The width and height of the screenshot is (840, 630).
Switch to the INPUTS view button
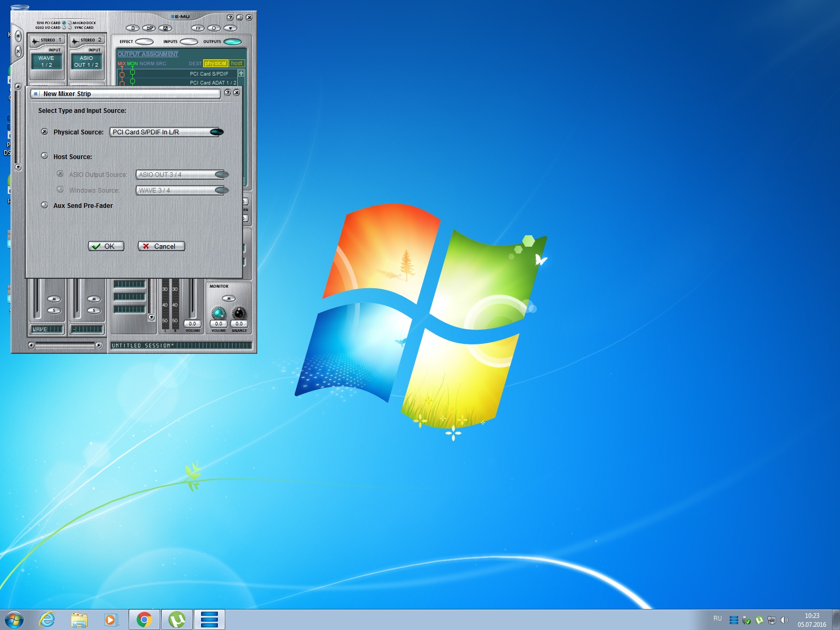189,41
